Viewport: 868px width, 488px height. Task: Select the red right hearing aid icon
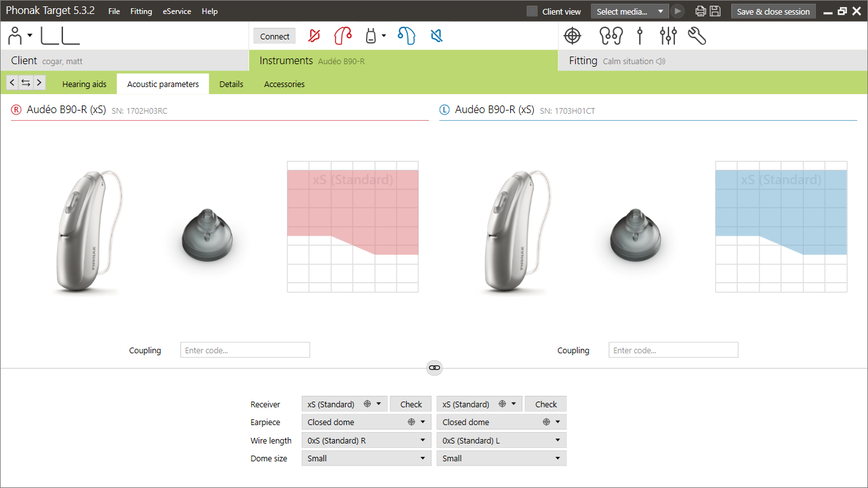coord(343,36)
